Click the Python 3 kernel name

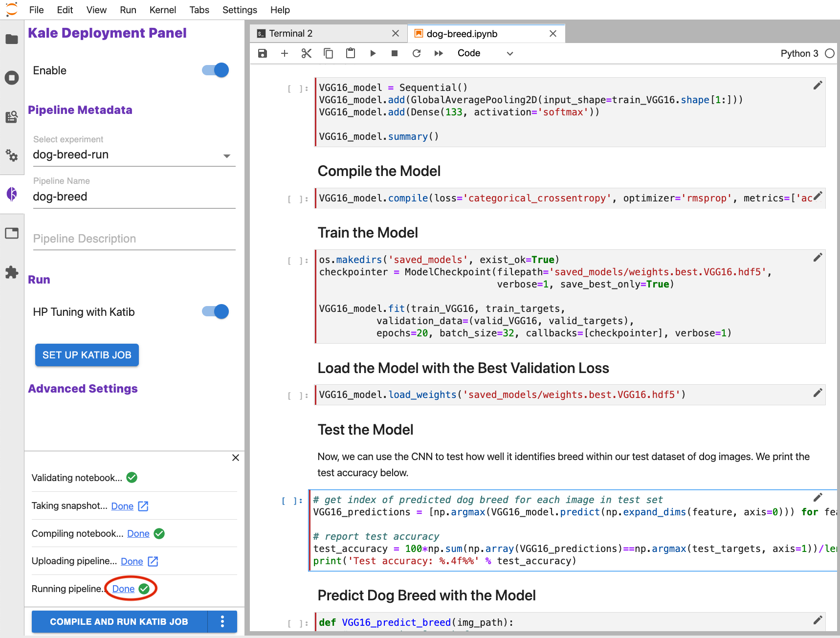799,53
